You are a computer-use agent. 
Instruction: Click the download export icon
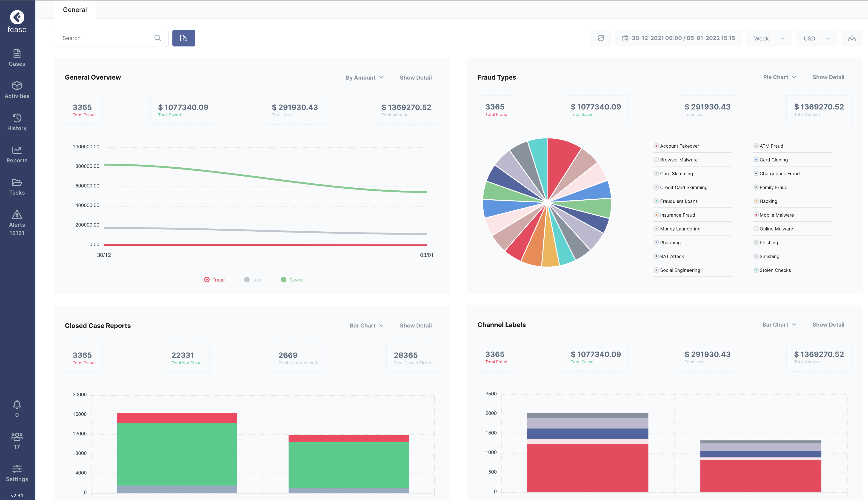tap(852, 38)
